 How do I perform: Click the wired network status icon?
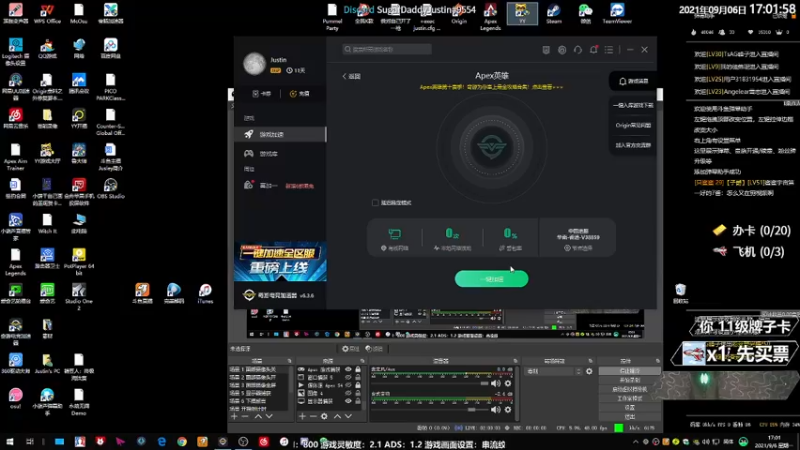[394, 234]
